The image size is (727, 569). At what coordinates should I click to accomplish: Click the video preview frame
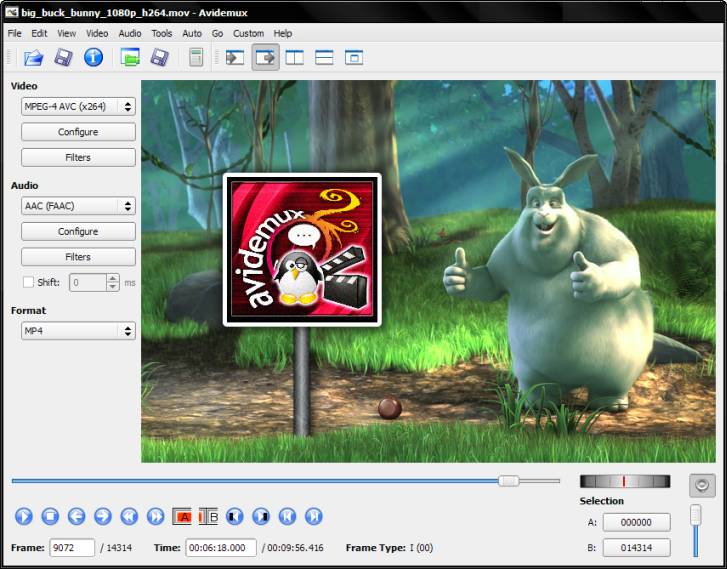pos(428,271)
